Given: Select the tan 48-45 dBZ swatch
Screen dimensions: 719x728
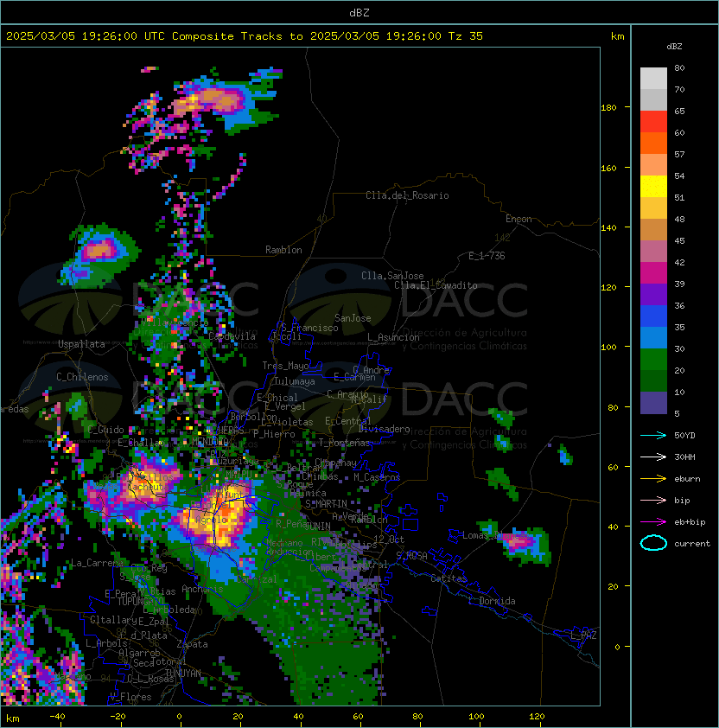Looking at the screenshot, I should 653,229.
